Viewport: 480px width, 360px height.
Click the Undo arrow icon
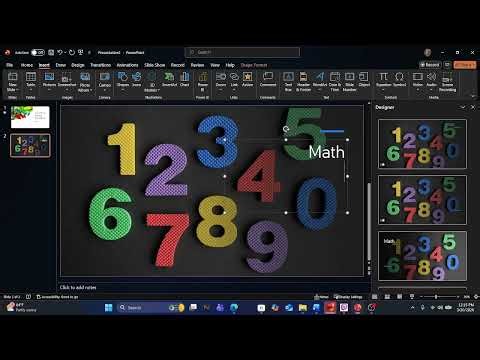point(60,52)
